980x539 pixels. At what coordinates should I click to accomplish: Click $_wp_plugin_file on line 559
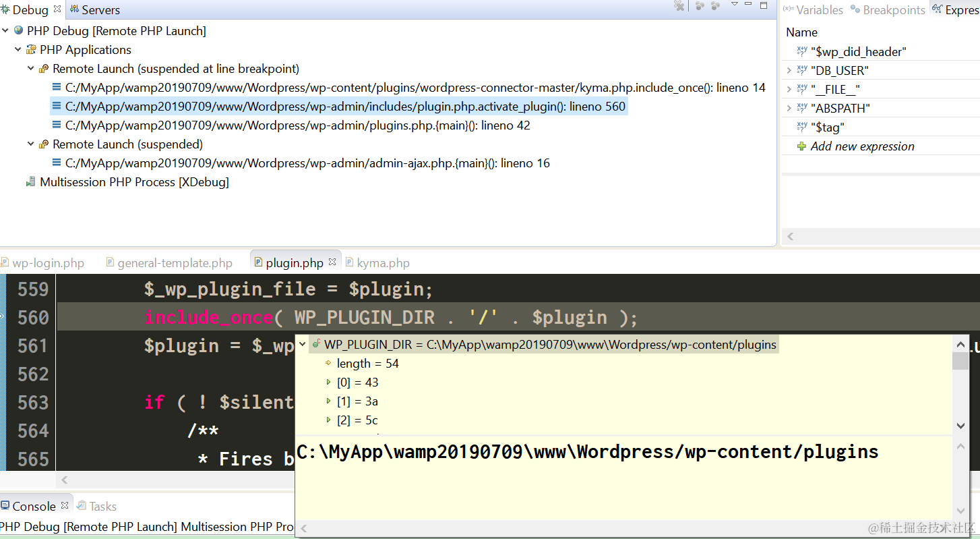(x=230, y=289)
